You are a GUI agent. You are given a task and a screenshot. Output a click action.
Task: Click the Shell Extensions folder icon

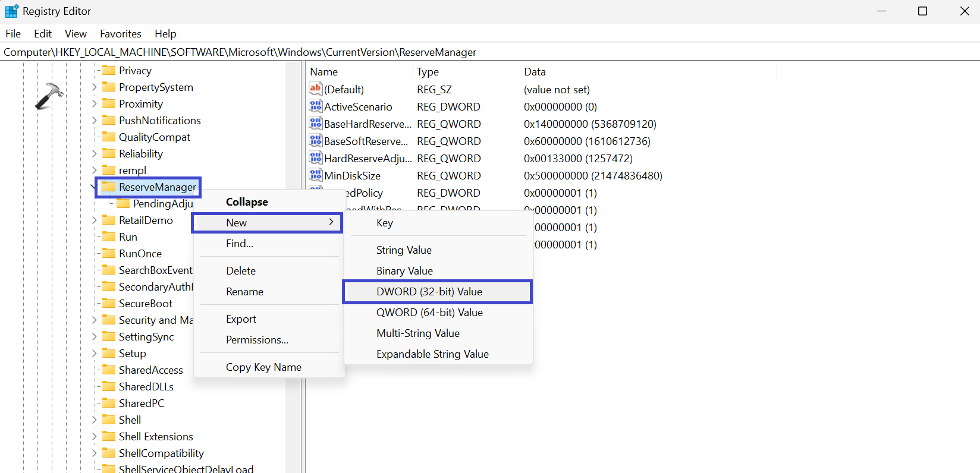109,436
